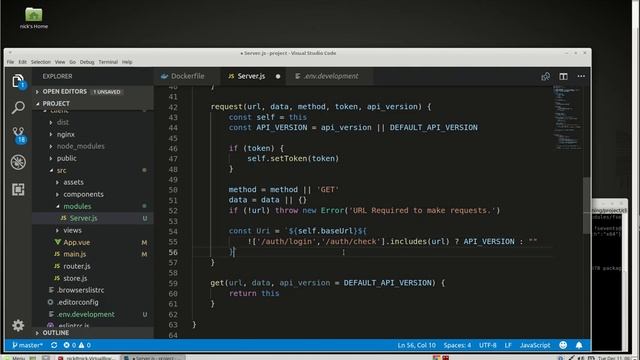The height and width of the screenshot is (360, 640).
Task: Expand the dist folder
Action: point(93,122)
